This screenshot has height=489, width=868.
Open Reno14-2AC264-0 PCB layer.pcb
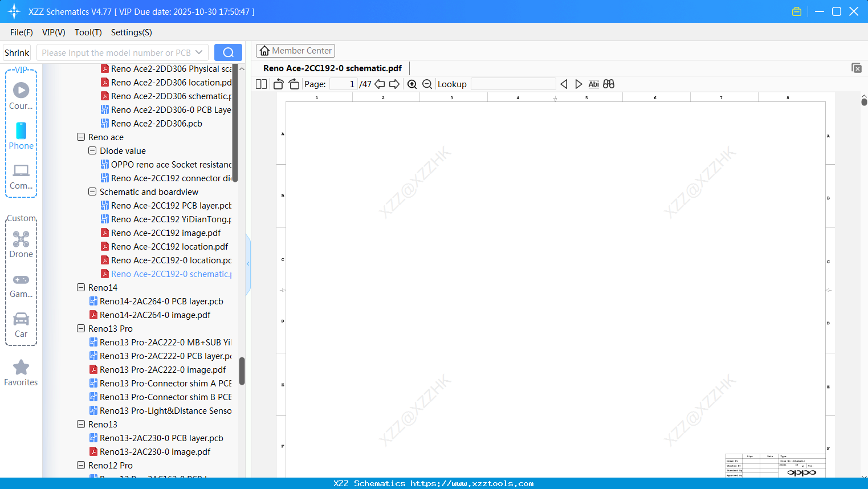click(x=156, y=301)
